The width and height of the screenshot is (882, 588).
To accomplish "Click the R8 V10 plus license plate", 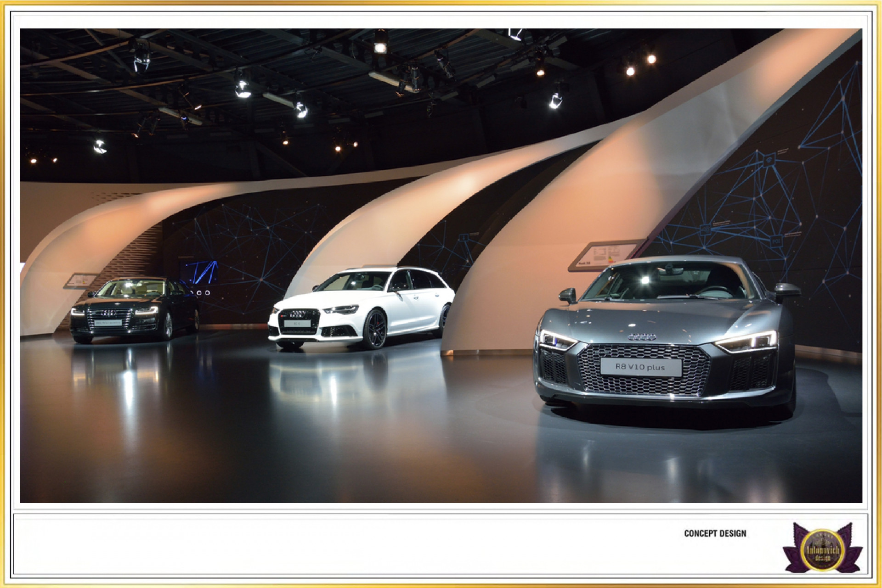I will [640, 367].
